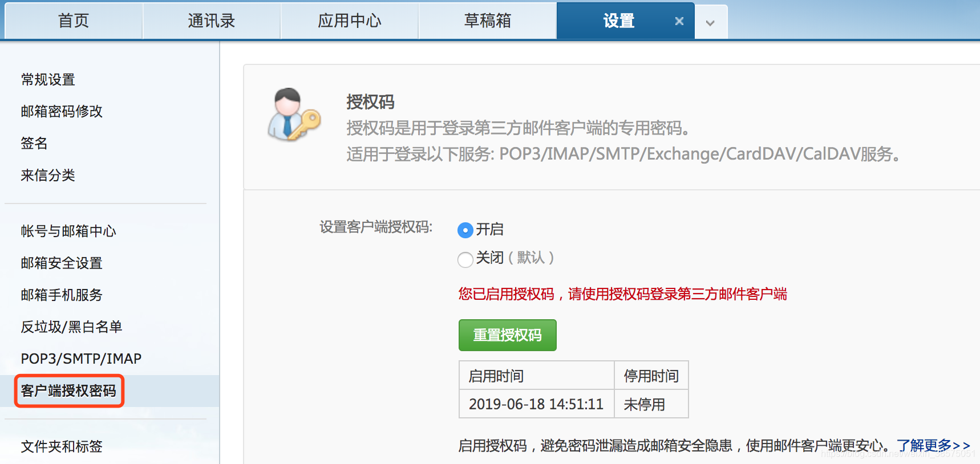Viewport: 980px width, 464px height.
Task: Open the 签名 settings page
Action: pos(34,144)
